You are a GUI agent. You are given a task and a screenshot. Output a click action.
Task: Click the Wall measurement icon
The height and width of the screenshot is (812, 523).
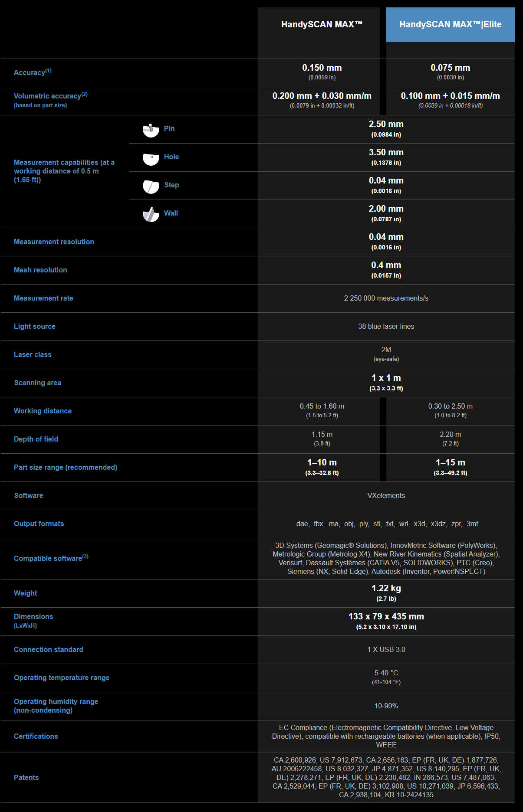pos(151,214)
